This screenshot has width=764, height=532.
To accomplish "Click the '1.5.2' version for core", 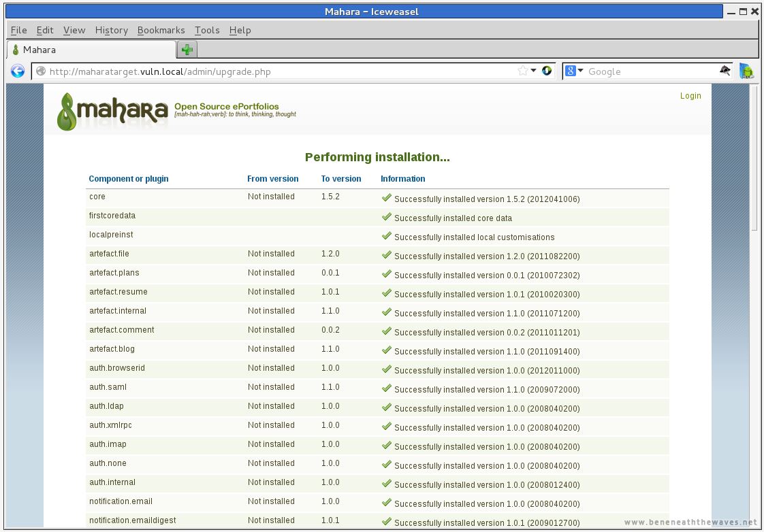I will point(330,197).
